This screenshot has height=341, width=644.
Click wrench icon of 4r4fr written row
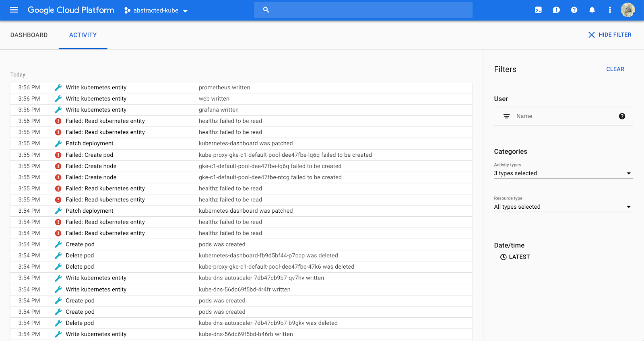pyautogui.click(x=58, y=289)
